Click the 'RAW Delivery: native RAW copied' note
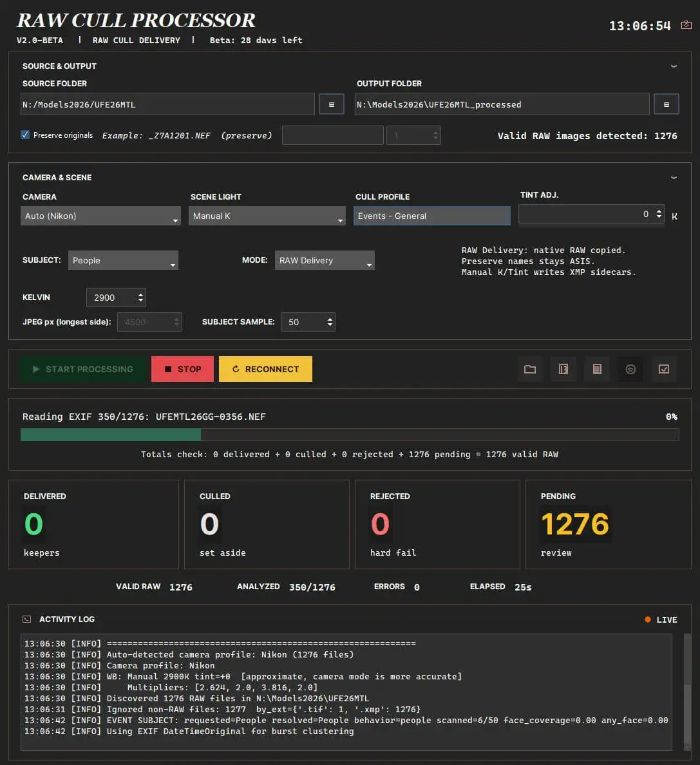 click(544, 250)
